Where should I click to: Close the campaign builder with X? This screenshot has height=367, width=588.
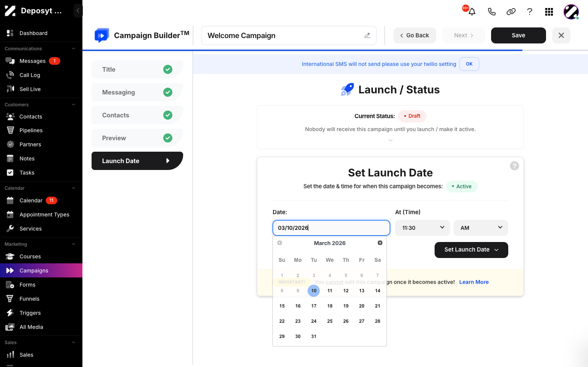561,35
